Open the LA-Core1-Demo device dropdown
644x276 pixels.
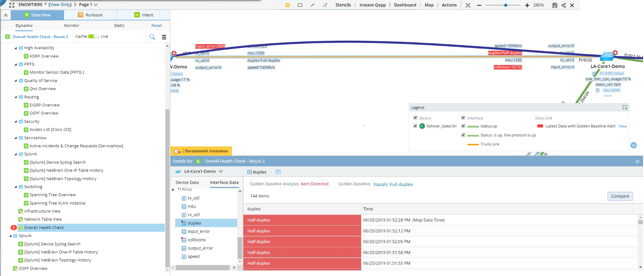(221, 171)
